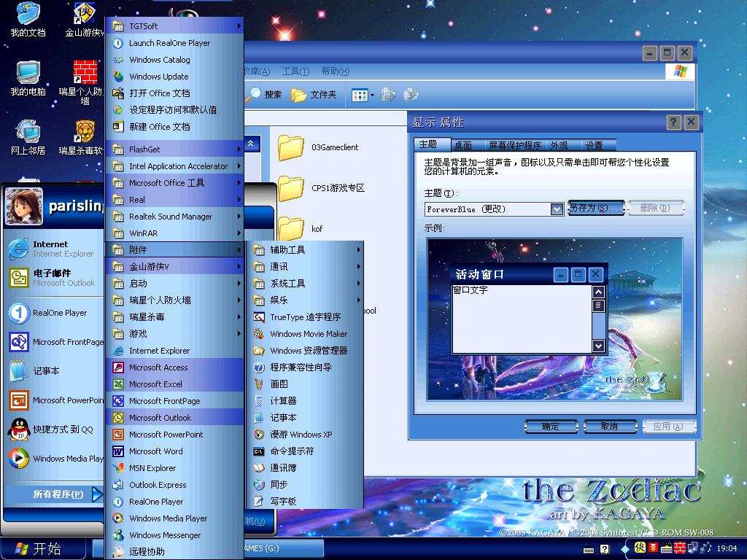This screenshot has width=747, height=560.
Task: Expand TGTSoft submenu
Action: click(x=174, y=26)
